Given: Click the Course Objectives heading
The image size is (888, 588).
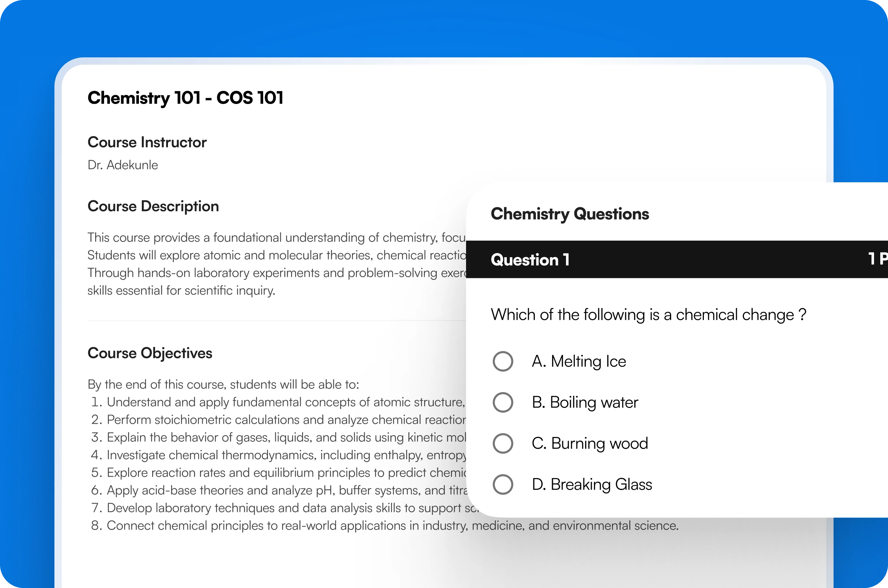Looking at the screenshot, I should (x=150, y=353).
